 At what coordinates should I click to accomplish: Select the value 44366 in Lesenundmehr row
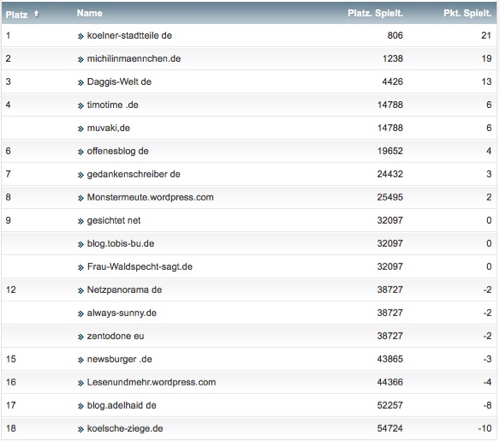[390, 382]
